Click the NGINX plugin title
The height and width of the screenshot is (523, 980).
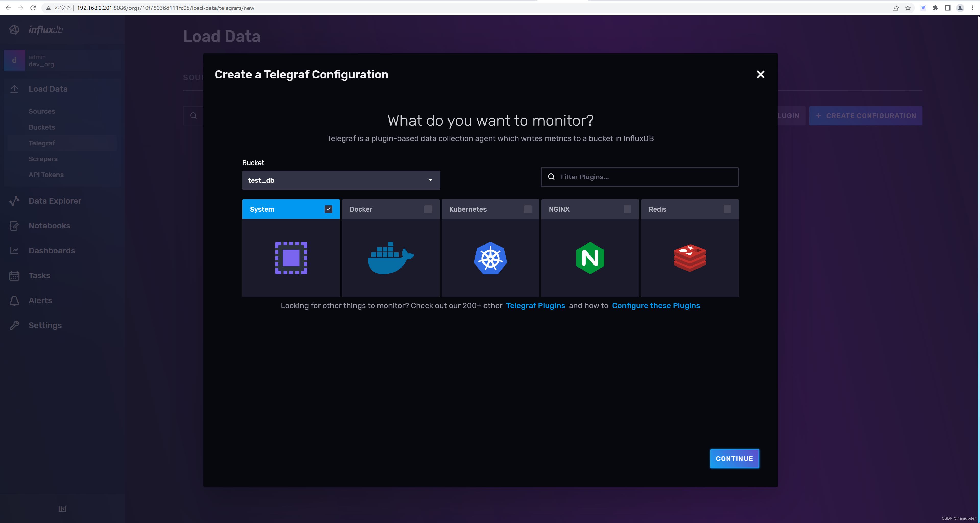click(559, 209)
